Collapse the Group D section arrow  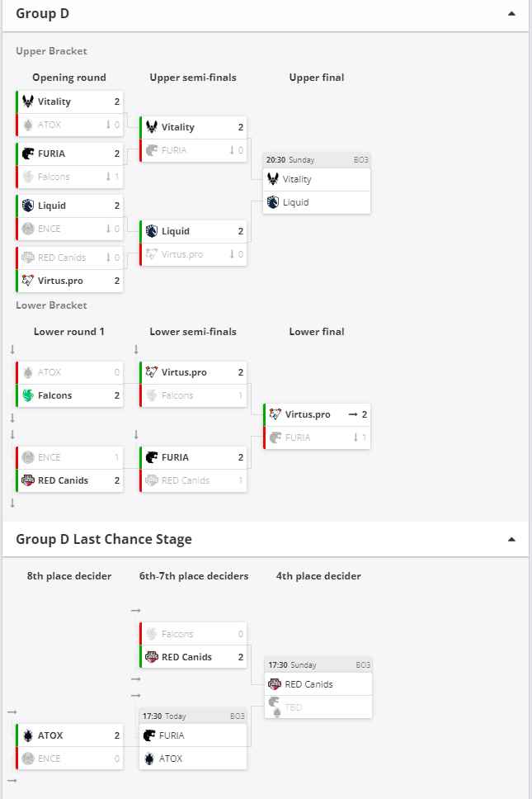pos(511,14)
